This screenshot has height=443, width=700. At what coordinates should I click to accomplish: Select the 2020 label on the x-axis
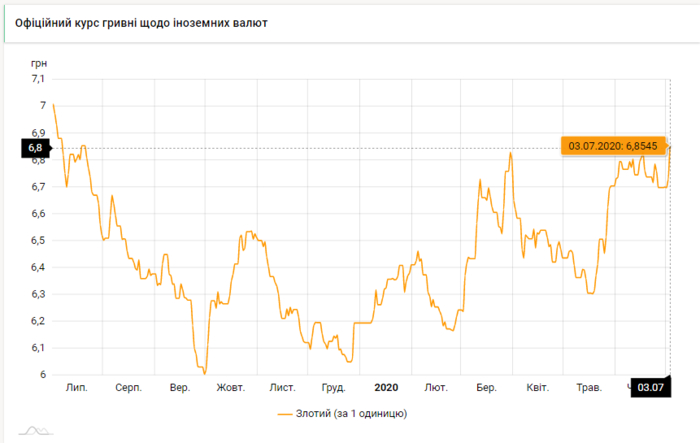pos(386,387)
